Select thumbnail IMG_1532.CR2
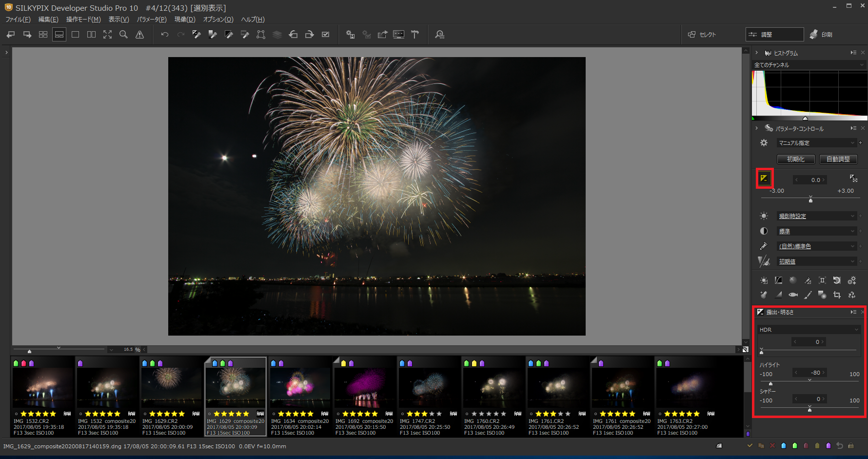The image size is (868, 459). point(43,398)
